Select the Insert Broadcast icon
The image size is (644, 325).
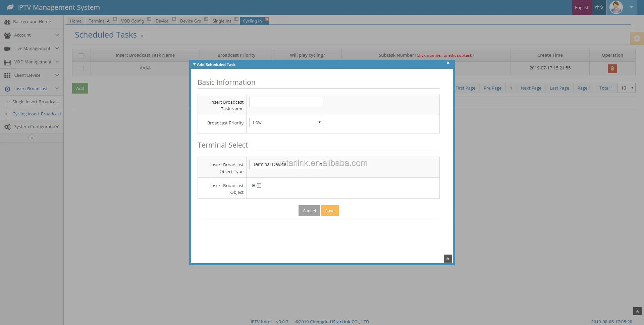[x=7, y=89]
